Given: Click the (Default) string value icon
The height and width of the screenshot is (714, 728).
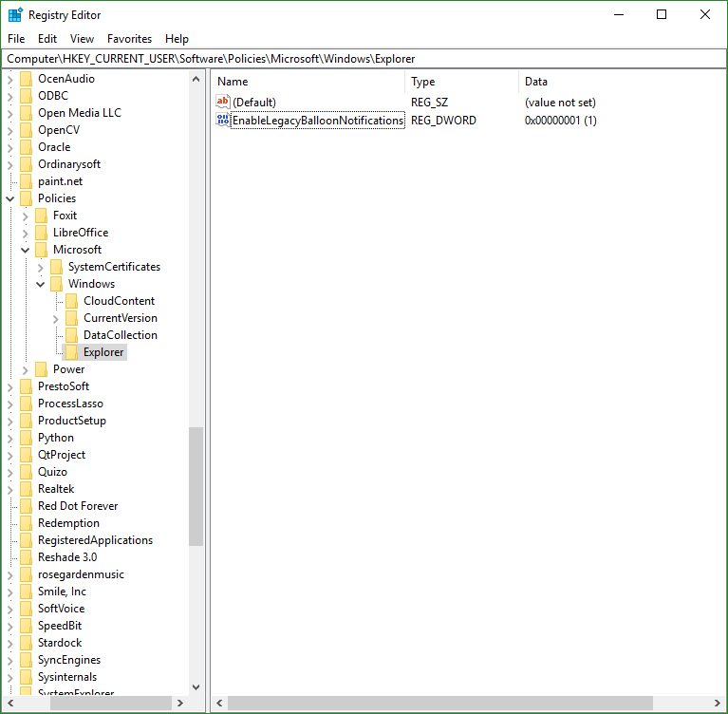Looking at the screenshot, I should tap(223, 102).
